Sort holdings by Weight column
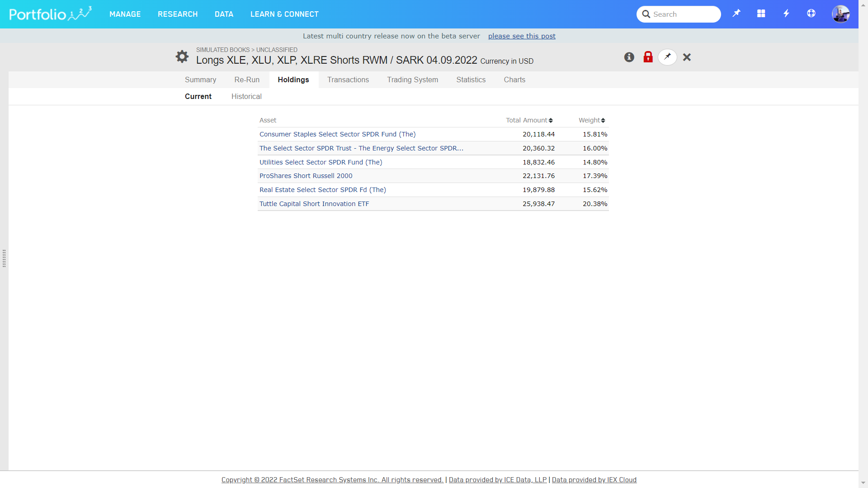Image resolution: width=868 pixels, height=488 pixels. click(x=591, y=120)
